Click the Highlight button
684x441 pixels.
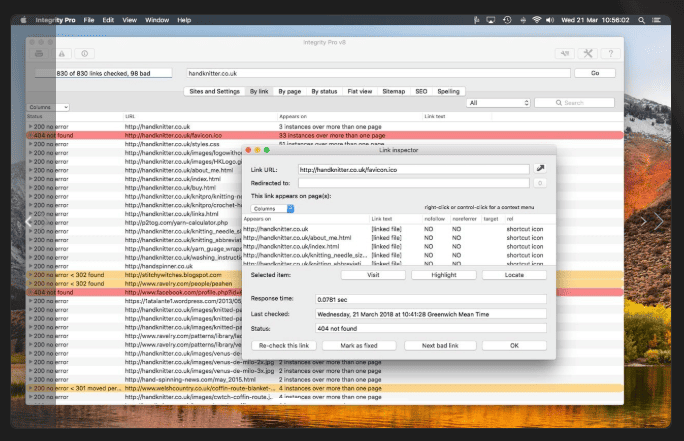(444, 275)
